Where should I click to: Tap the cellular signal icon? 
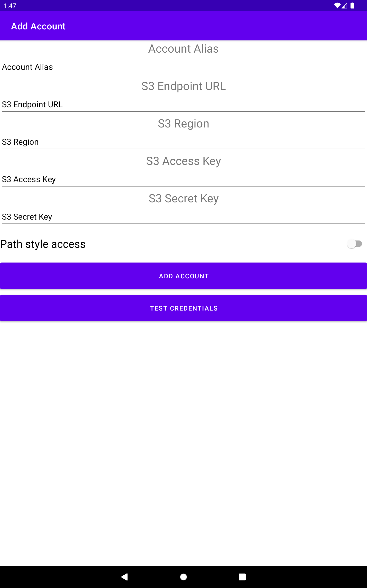click(345, 6)
